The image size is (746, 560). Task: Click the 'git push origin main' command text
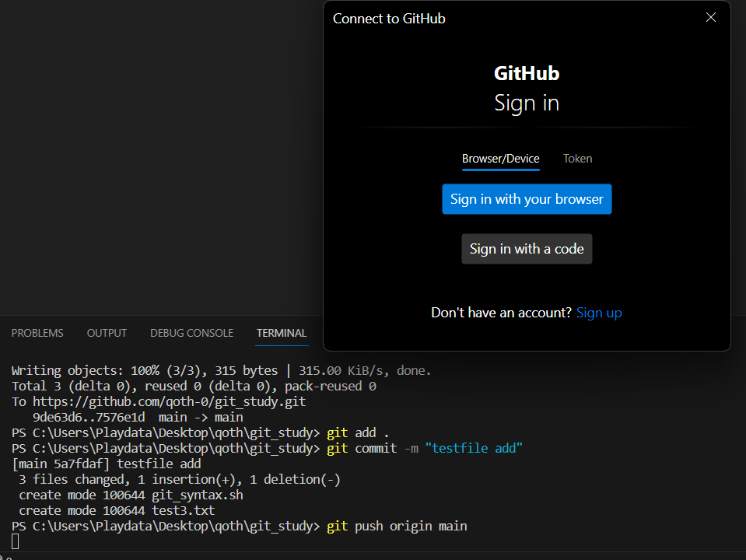[x=397, y=527]
